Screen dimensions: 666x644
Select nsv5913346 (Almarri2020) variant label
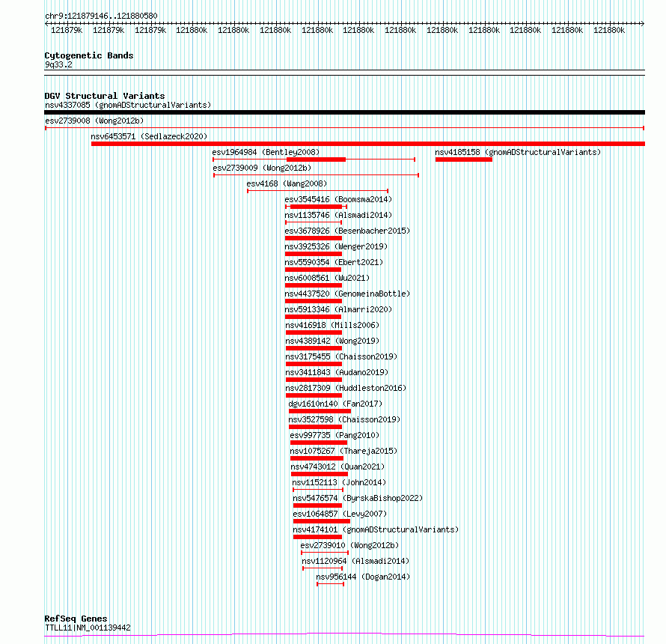point(338,309)
